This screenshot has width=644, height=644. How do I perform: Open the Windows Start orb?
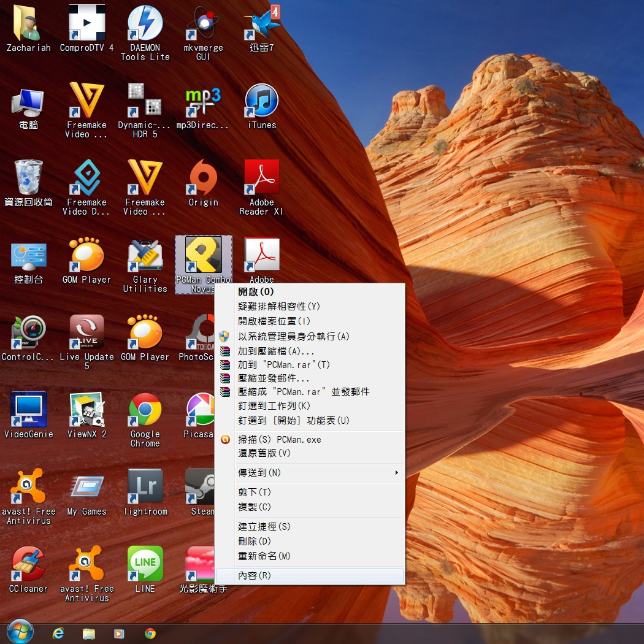19,632
